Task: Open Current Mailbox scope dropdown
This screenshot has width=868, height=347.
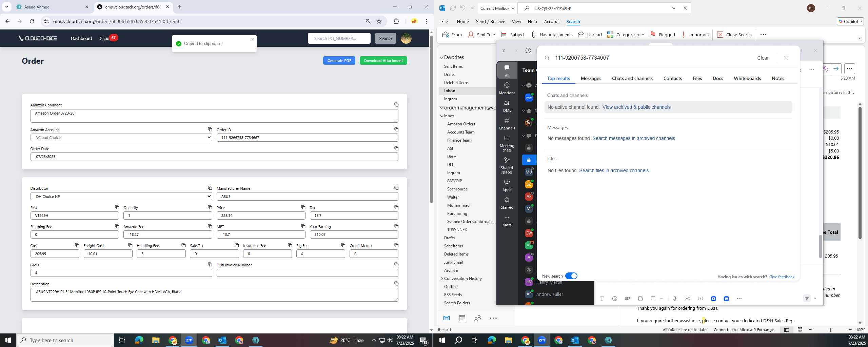Action: click(x=497, y=8)
